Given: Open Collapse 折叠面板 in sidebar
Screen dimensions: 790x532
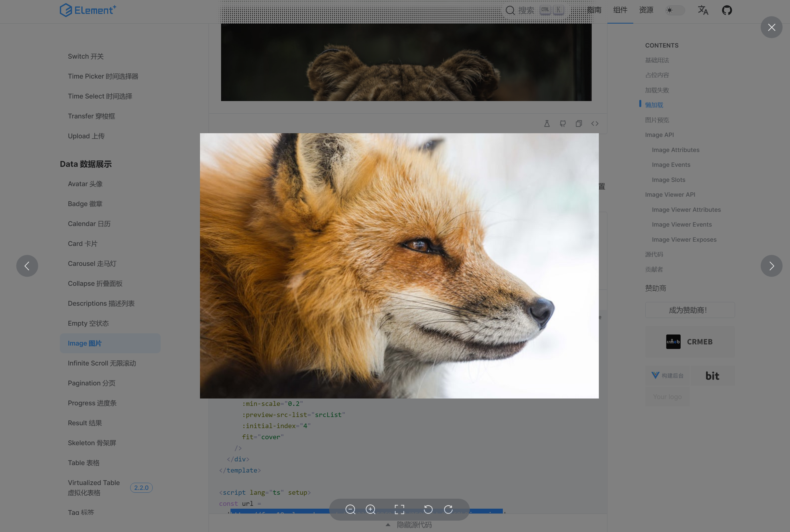Looking at the screenshot, I should (x=95, y=284).
